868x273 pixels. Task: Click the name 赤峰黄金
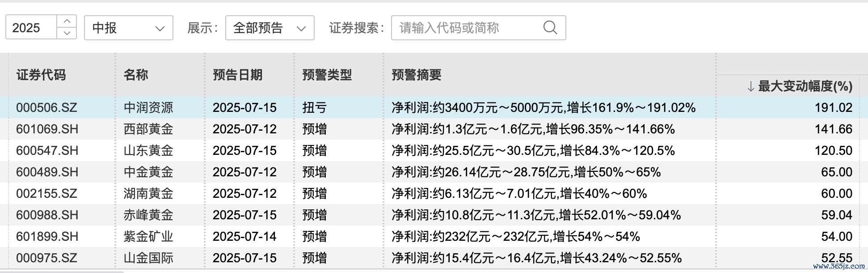[148, 215]
